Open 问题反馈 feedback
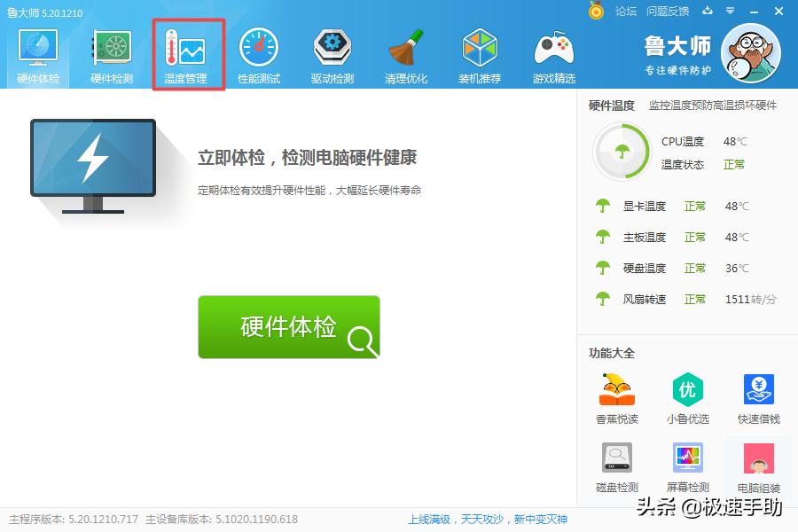Screen dimensions: 798x532 click(x=667, y=12)
